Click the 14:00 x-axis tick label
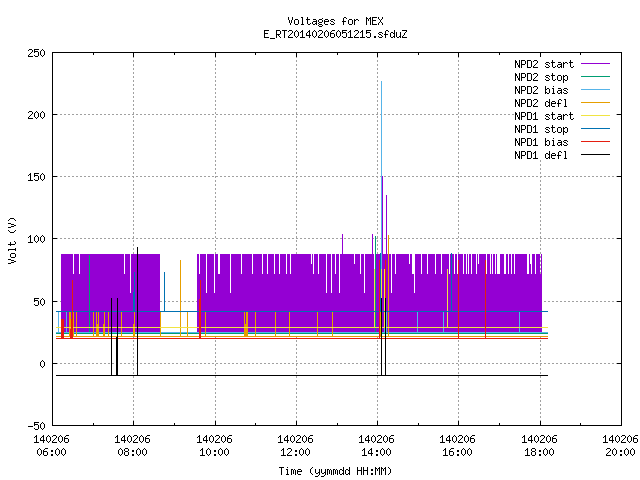640x480 pixels. [376, 452]
